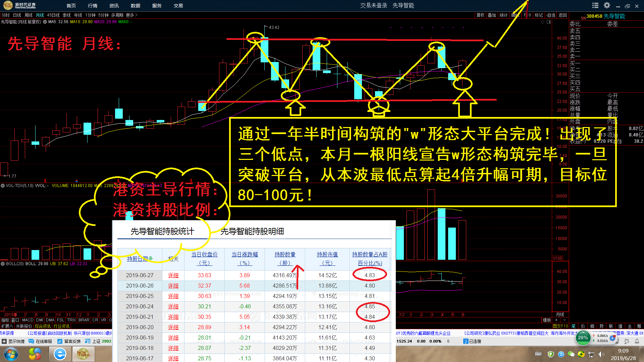The image size is (644, 362).
Task: Expand 更多 periods chevron
Action: coord(136,15)
